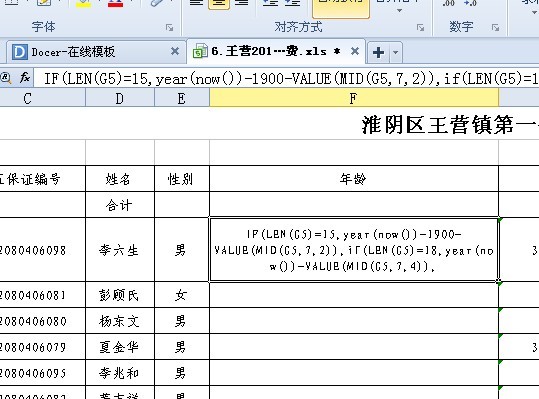Select the empty age cell for 彭顾氏

[354, 295]
